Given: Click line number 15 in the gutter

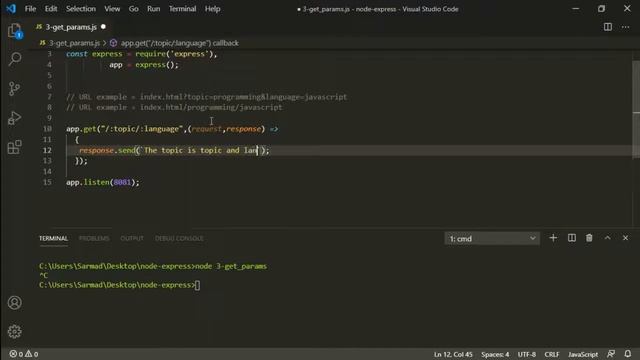Looking at the screenshot, I should [x=47, y=182].
